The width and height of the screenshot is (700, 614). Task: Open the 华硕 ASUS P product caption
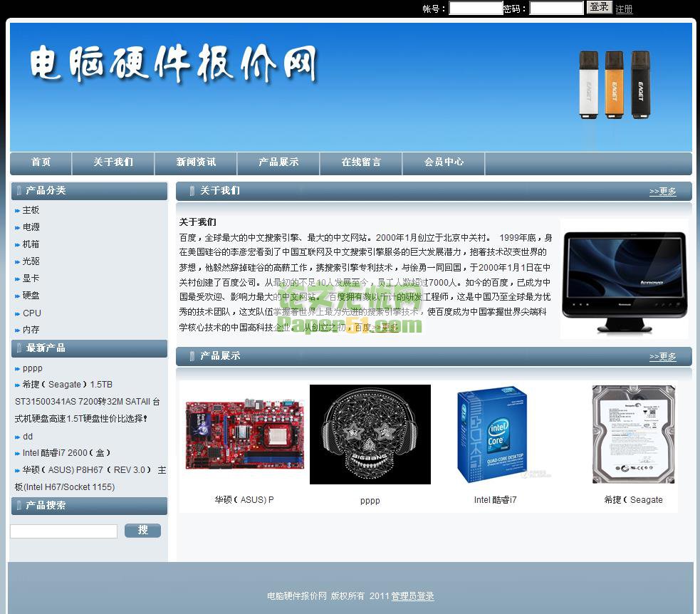pos(244,500)
